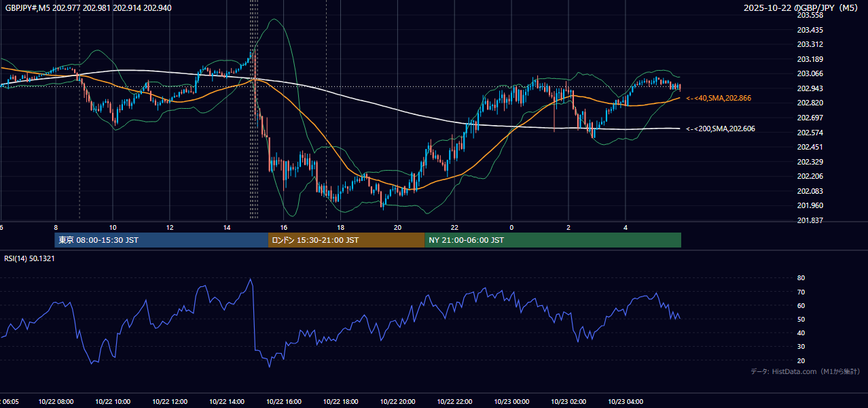Click the 10/22 16:00 date label
Viewport: 868px width, 408px height.
284,402
